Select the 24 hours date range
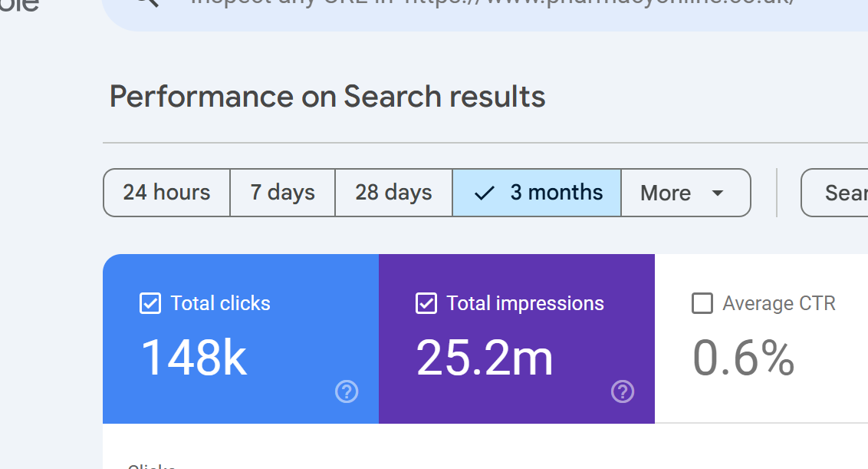Image resolution: width=868 pixels, height=469 pixels. [x=166, y=193]
